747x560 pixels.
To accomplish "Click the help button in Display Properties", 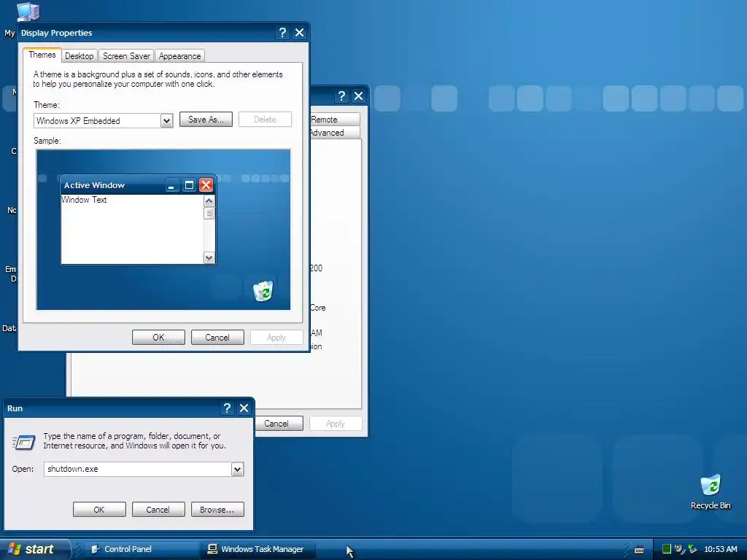I will point(282,32).
